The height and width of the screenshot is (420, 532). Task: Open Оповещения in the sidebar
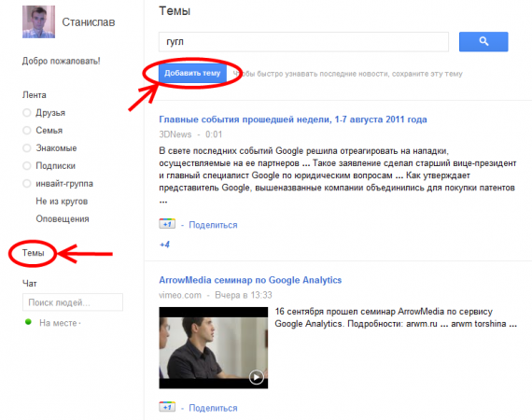[63, 218]
